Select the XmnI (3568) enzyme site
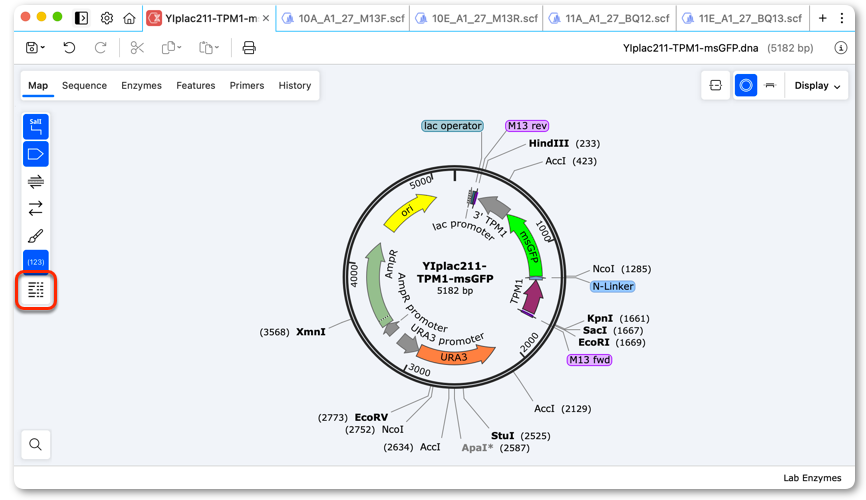 click(292, 332)
